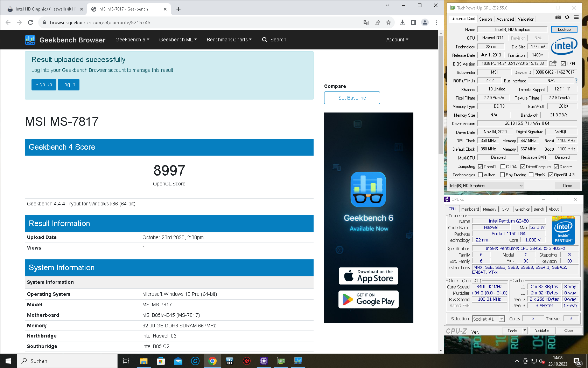Open the CPU-Z Socket #1 selection dropdown

click(488, 319)
